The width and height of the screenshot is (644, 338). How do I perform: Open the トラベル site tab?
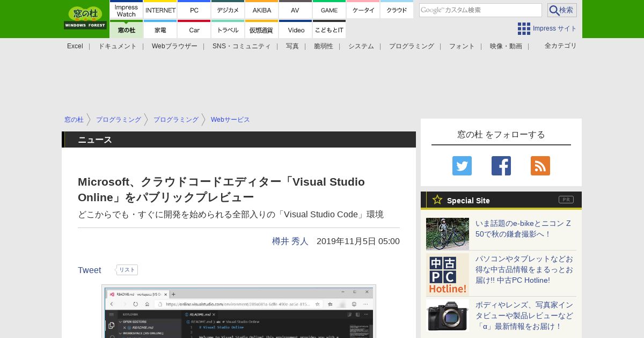[228, 30]
